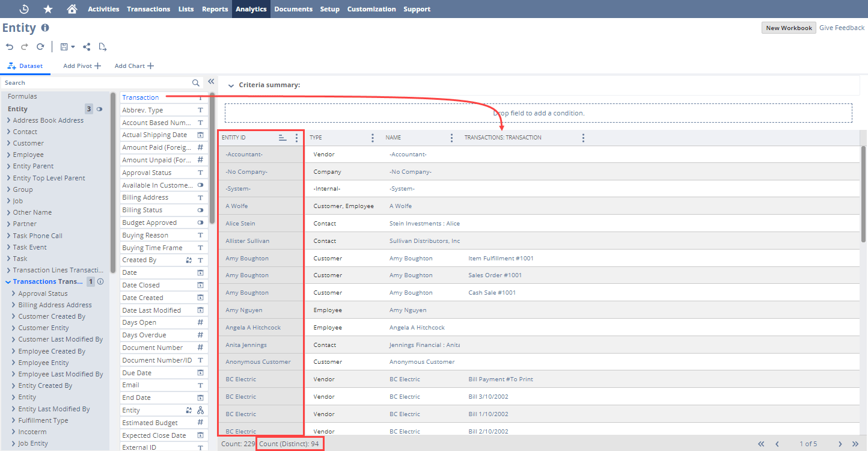Open the Type column options menu
The height and width of the screenshot is (451, 868).
(373, 138)
